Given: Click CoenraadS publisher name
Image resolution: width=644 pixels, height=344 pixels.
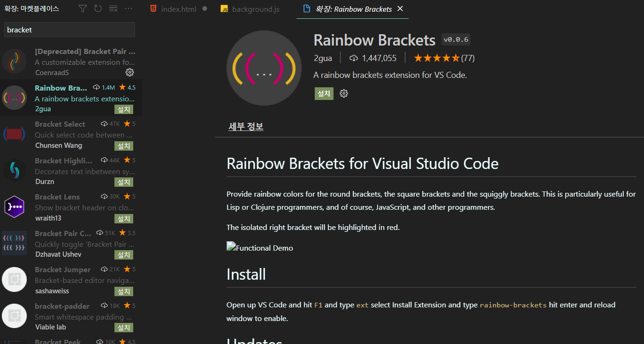Looking at the screenshot, I should [52, 73].
